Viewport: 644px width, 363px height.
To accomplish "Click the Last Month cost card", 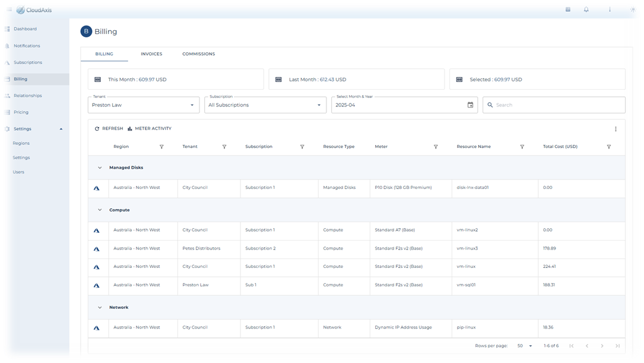I will coord(357,80).
